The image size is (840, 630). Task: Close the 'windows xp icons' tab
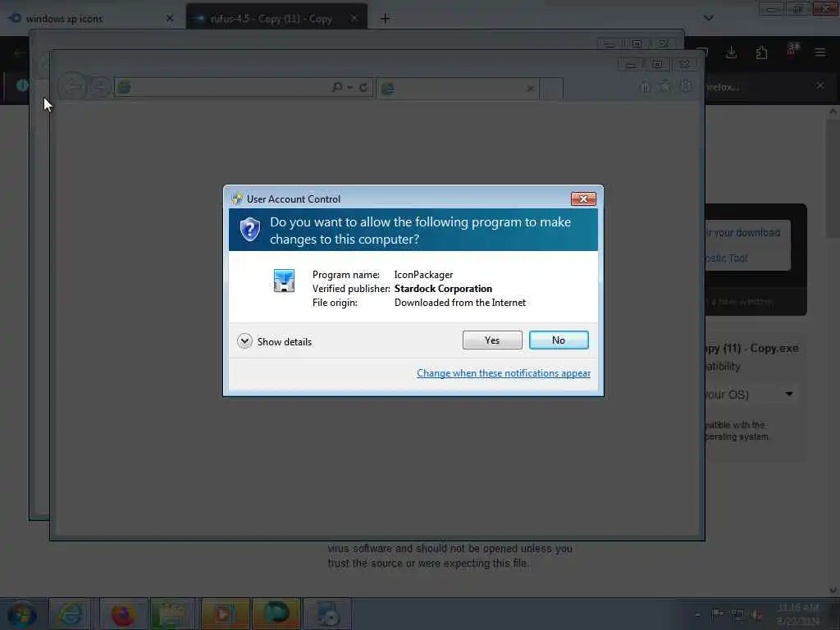click(x=169, y=18)
